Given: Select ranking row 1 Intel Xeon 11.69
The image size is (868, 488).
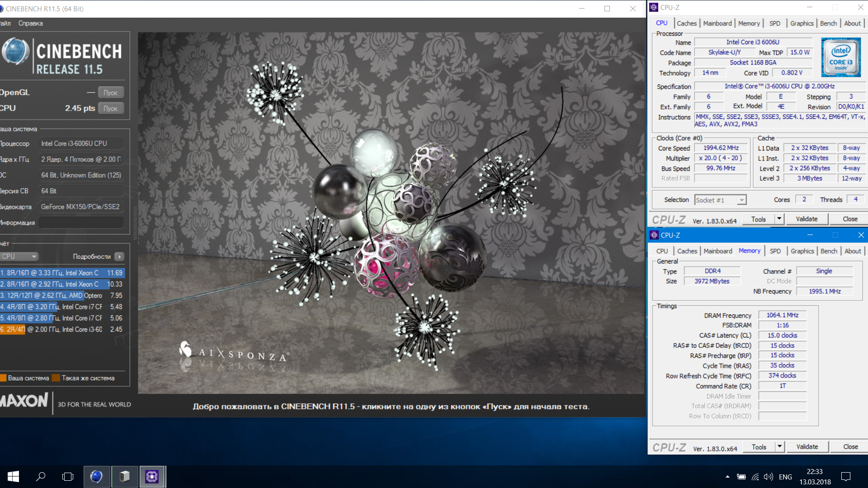Looking at the screenshot, I should [62, 273].
